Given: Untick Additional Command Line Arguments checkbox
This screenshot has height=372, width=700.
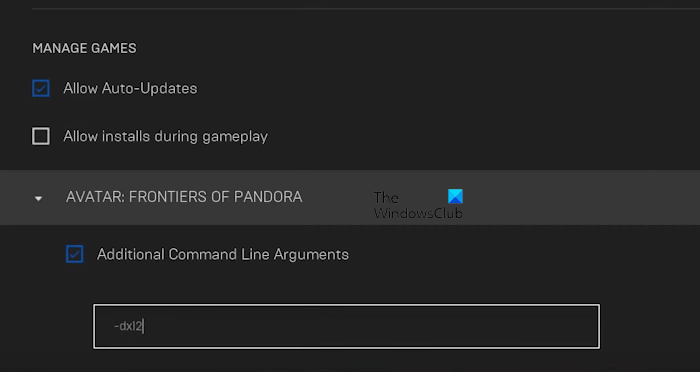Looking at the screenshot, I should pos(75,254).
